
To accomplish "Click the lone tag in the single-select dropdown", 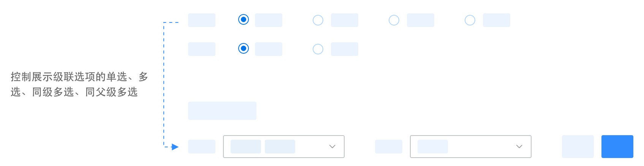I will point(433,147).
